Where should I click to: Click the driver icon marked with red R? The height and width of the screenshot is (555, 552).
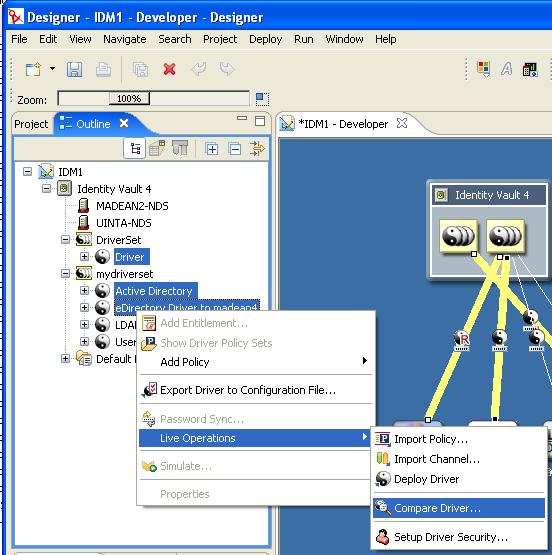462,339
